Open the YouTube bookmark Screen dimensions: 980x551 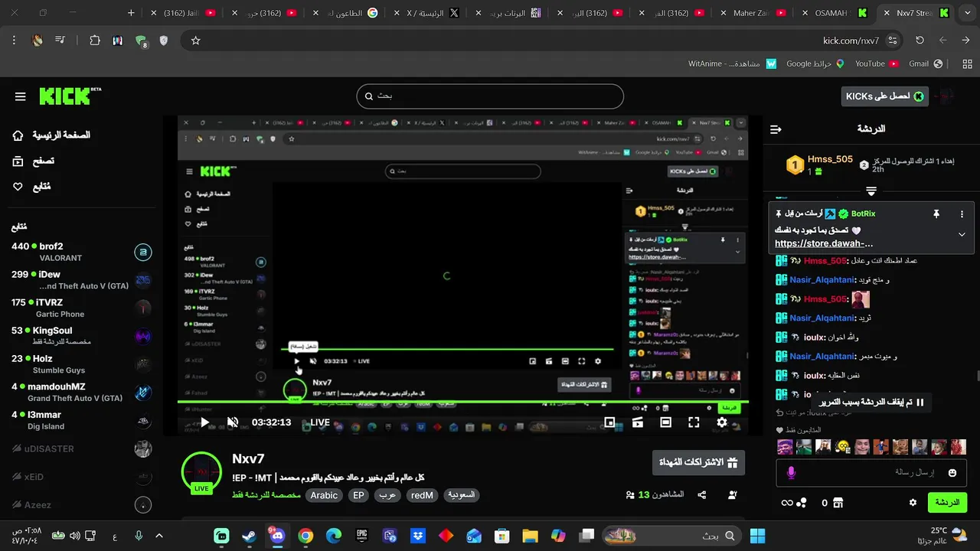[x=877, y=64]
